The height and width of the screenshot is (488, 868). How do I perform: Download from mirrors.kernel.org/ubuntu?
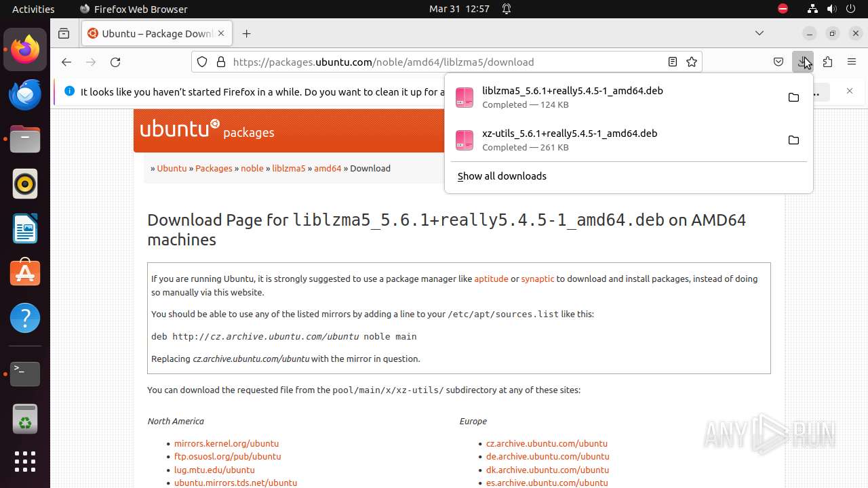(x=226, y=443)
